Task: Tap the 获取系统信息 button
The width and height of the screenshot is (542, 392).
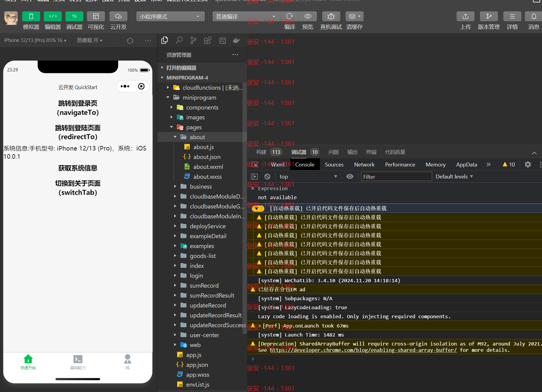Action: click(x=78, y=168)
